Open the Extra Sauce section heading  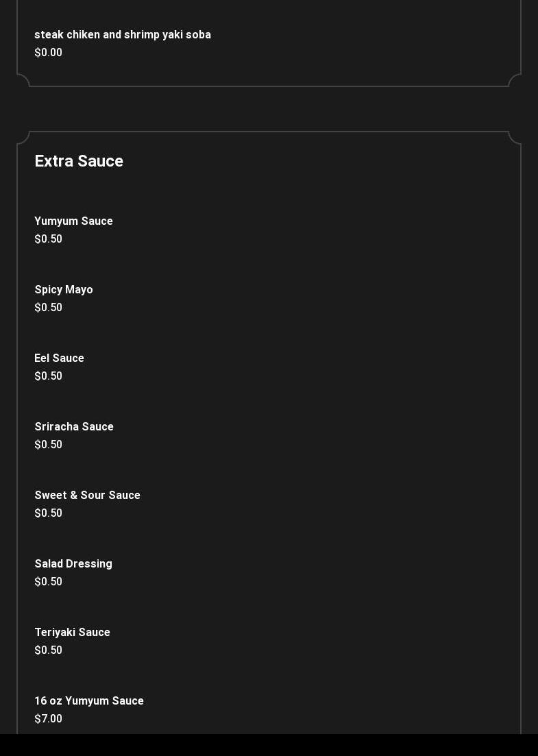79,161
